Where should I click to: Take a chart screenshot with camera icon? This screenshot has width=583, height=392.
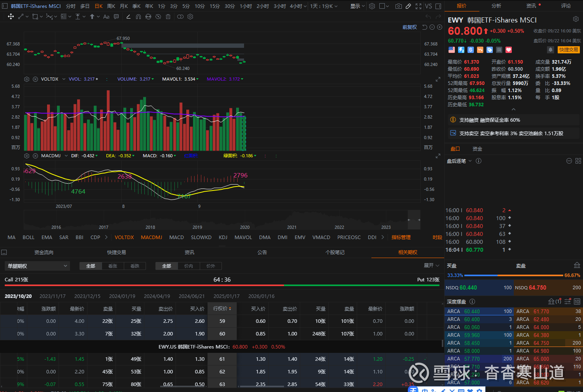point(398,6)
